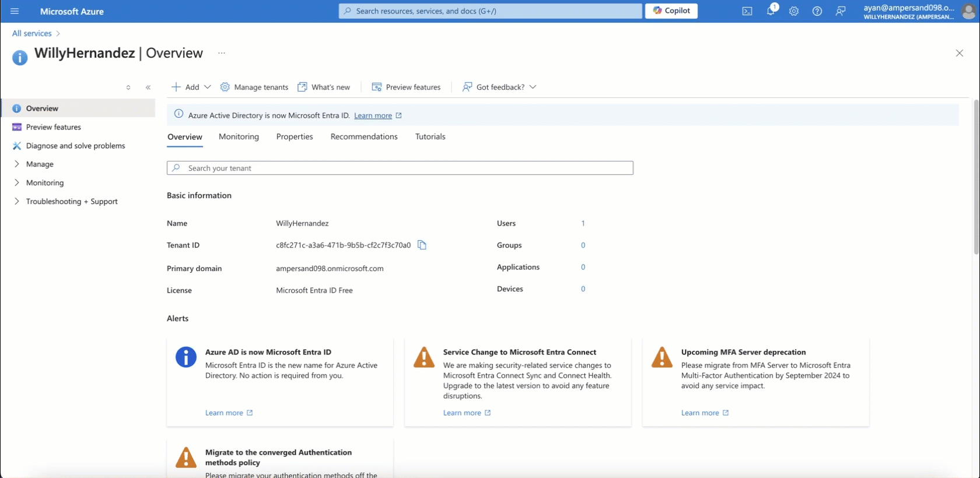This screenshot has height=478, width=980.
Task: Click Learn more on Entra Connect alert
Action: [467, 413]
